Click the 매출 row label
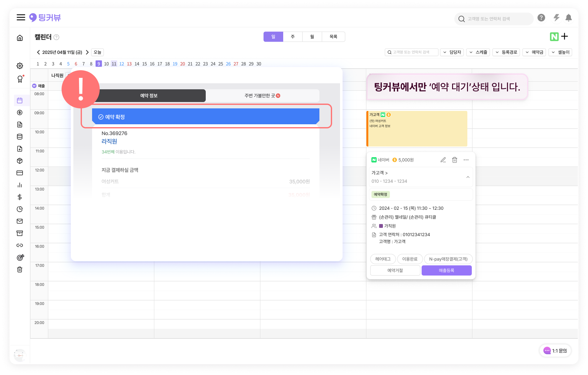The height and width of the screenshot is (375, 588). 39,86
